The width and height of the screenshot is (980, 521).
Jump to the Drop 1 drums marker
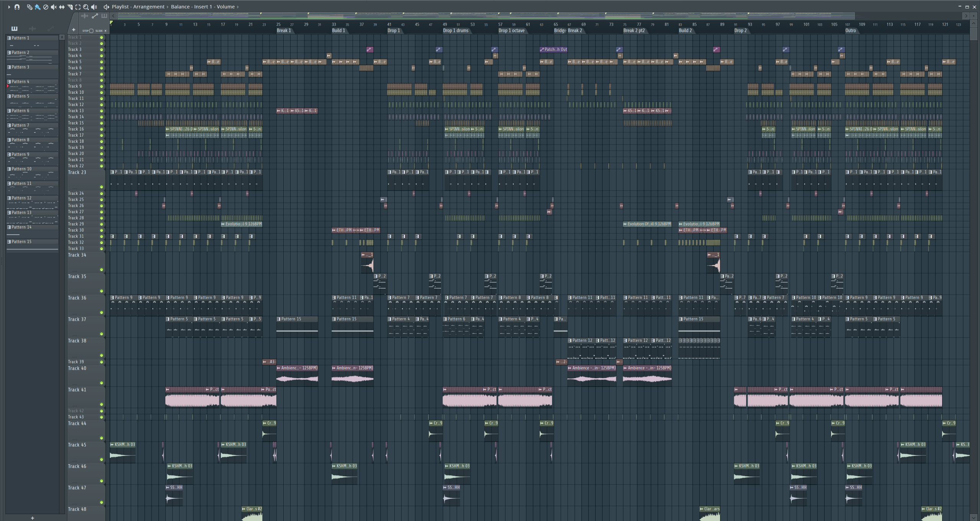coord(456,31)
